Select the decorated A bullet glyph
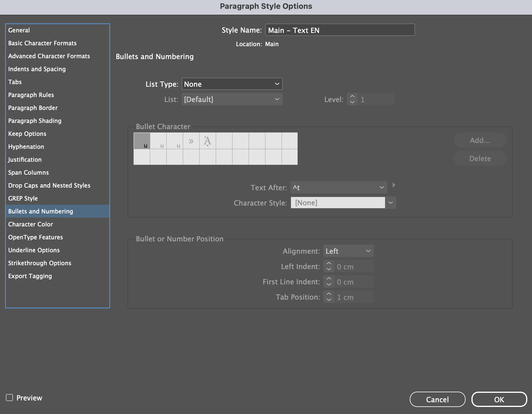Viewport: 532px width, 414px height. click(208, 141)
